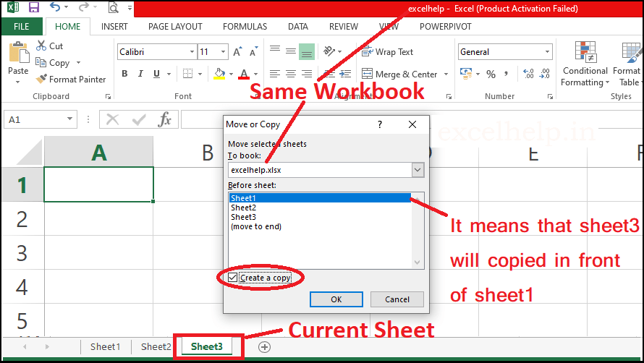Expand the Calibri font name dropdown
The image size is (644, 363).
[192, 52]
